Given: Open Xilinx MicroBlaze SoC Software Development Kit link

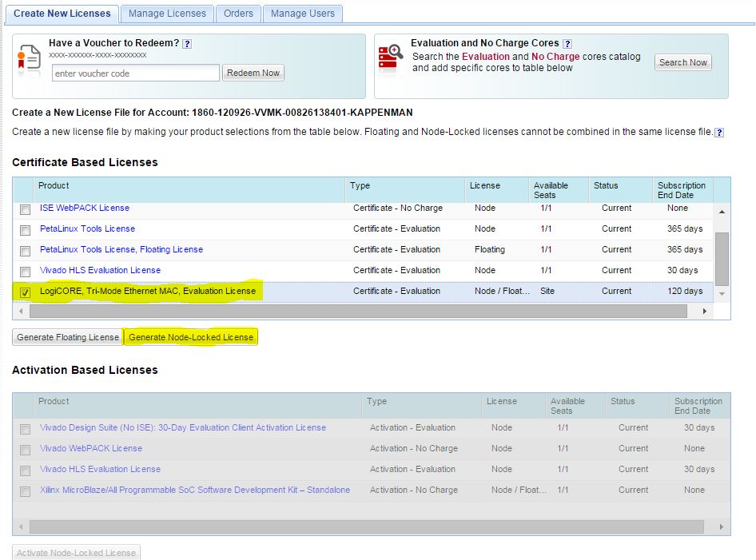Looking at the screenshot, I should 195,490.
